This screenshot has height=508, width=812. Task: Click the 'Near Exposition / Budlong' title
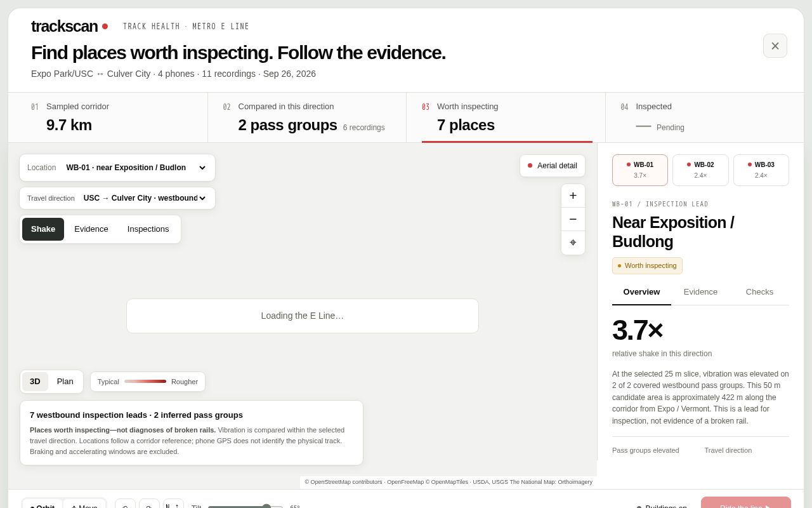pos(673,232)
